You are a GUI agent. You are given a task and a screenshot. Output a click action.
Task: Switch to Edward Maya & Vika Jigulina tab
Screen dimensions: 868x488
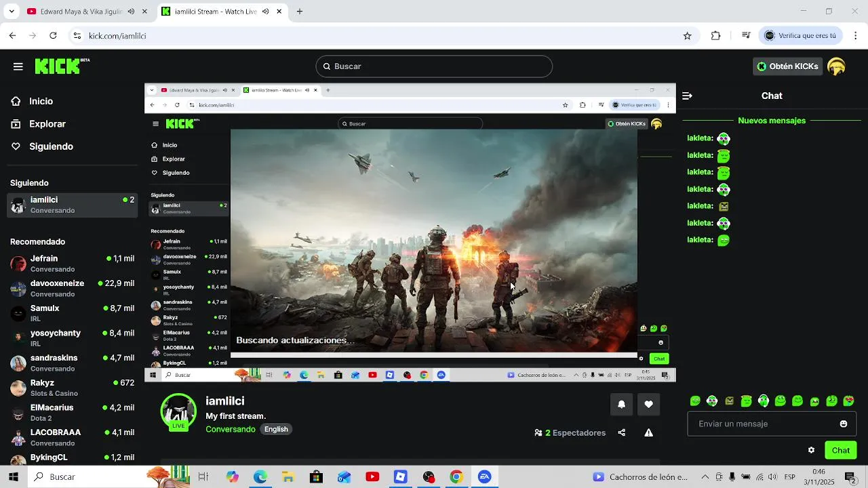click(x=87, y=12)
